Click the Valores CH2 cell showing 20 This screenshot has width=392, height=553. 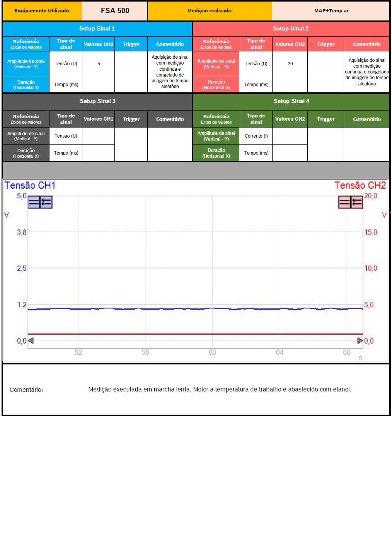[290, 64]
